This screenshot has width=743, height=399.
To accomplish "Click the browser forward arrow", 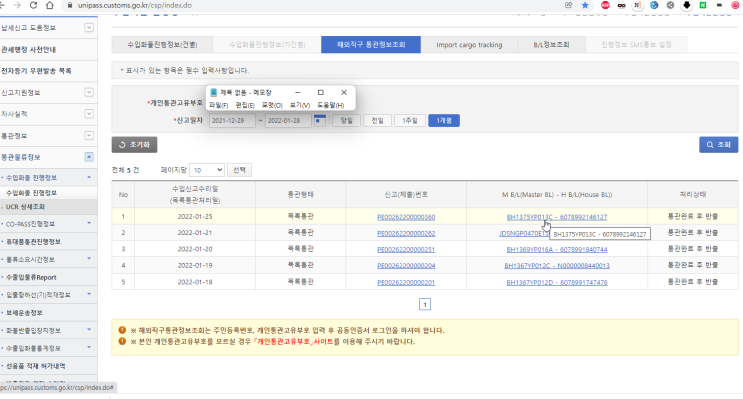I will coord(18,5).
